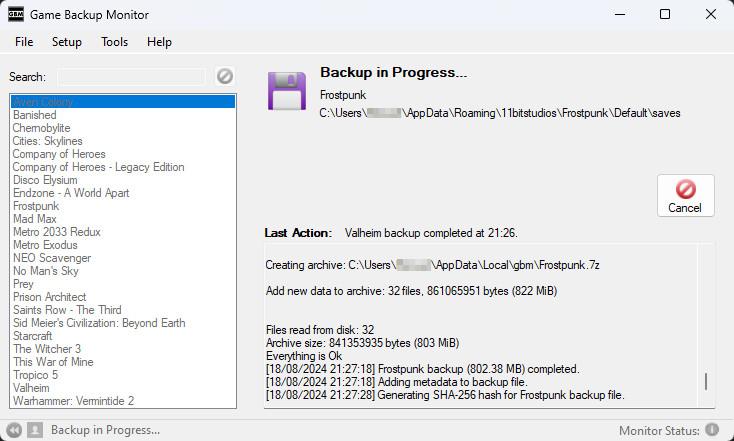The image size is (734, 441).
Task: Choose Disco Elysium in the games list
Action: pos(45,180)
